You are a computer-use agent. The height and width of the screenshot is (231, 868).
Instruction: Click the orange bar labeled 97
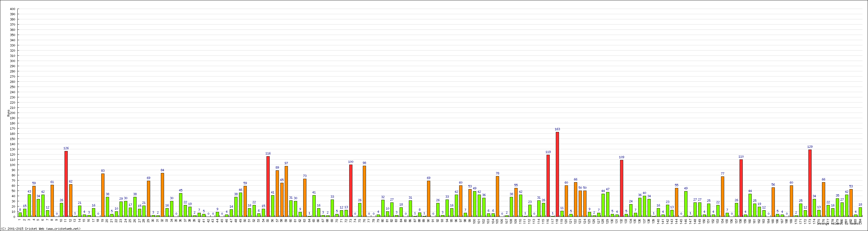pyautogui.click(x=286, y=191)
